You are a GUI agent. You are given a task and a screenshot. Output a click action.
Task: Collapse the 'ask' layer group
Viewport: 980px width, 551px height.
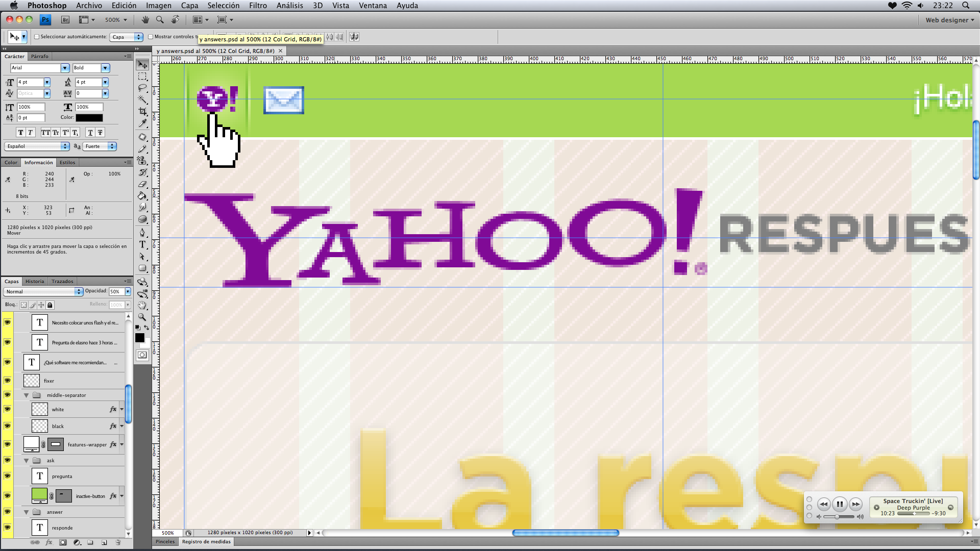click(x=26, y=461)
